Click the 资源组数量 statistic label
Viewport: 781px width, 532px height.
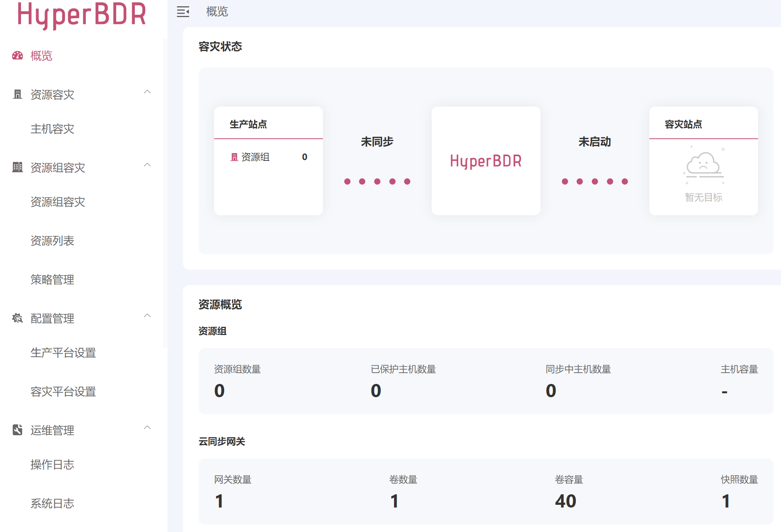pyautogui.click(x=237, y=369)
